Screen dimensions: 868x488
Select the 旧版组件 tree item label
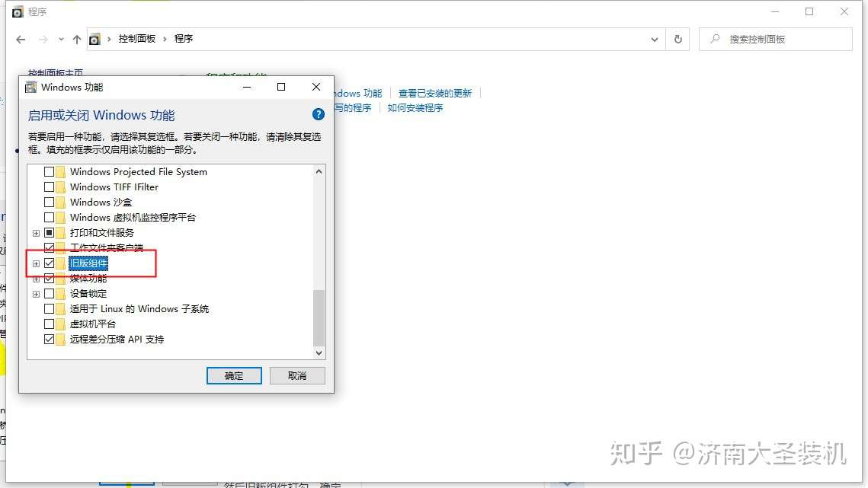tap(88, 263)
